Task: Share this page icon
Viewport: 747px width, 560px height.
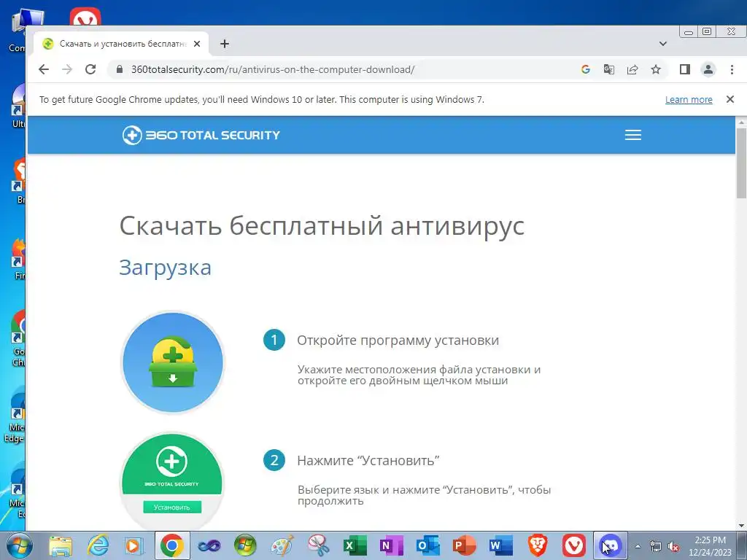Action: pyautogui.click(x=632, y=69)
